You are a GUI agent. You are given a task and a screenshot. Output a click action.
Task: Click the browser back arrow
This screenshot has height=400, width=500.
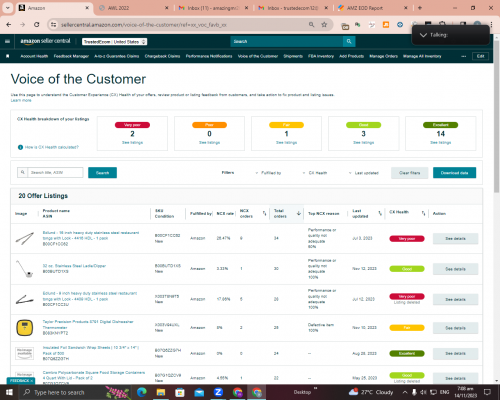coord(9,25)
